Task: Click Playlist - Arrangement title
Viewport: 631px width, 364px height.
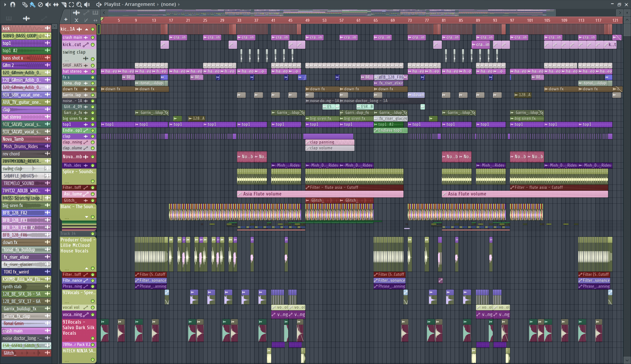Action: coord(129,4)
